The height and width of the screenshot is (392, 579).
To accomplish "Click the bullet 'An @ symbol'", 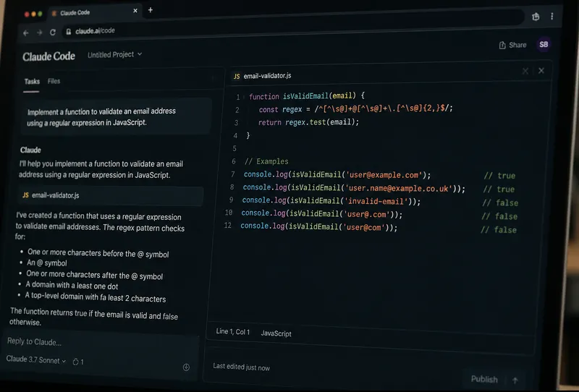I will 47,263.
